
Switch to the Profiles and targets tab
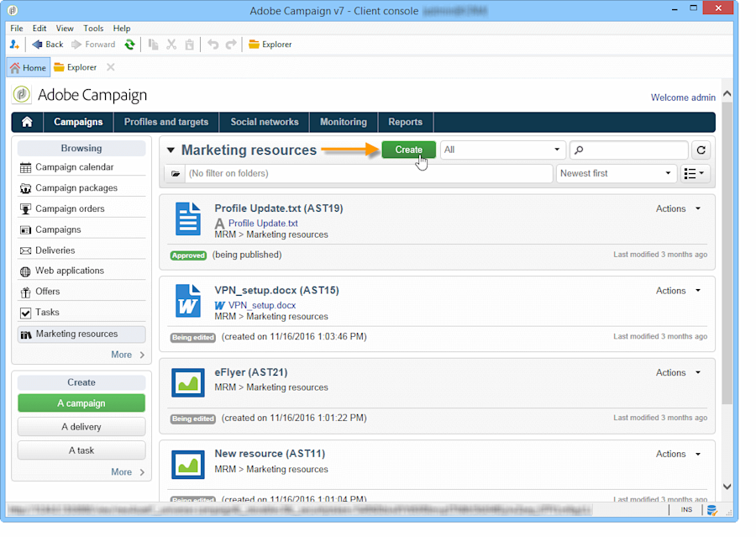165,122
